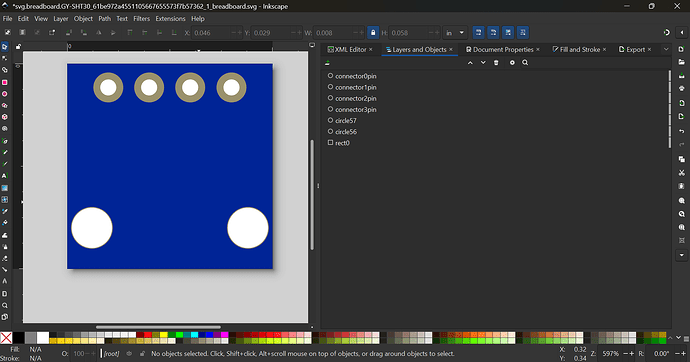Screen dimensions: 690x362
Task: Select the Text tool in the toolbox
Action: (x=4, y=176)
